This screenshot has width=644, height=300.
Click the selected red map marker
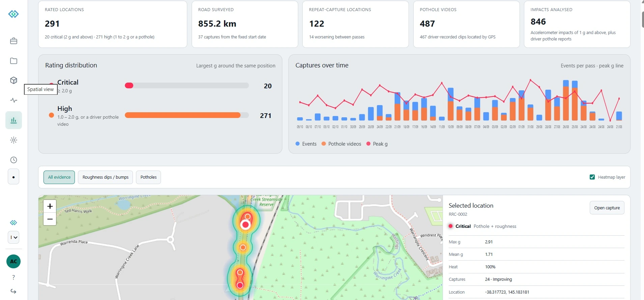246,225
